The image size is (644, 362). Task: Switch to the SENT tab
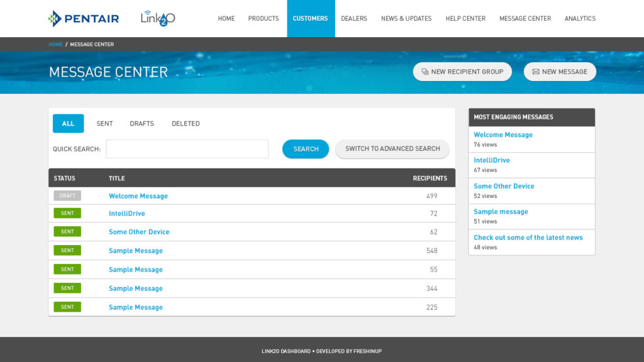[x=104, y=123]
